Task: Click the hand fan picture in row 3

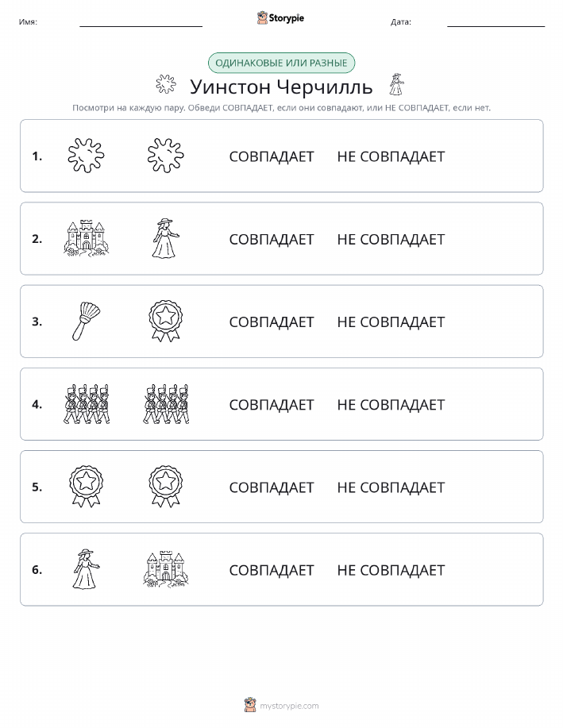Action: [87, 322]
